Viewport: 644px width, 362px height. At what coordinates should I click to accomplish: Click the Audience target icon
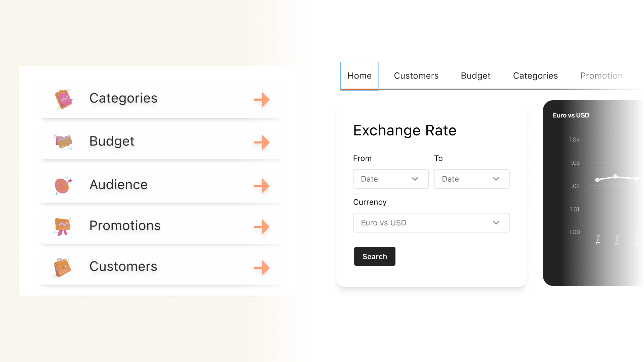point(63,185)
